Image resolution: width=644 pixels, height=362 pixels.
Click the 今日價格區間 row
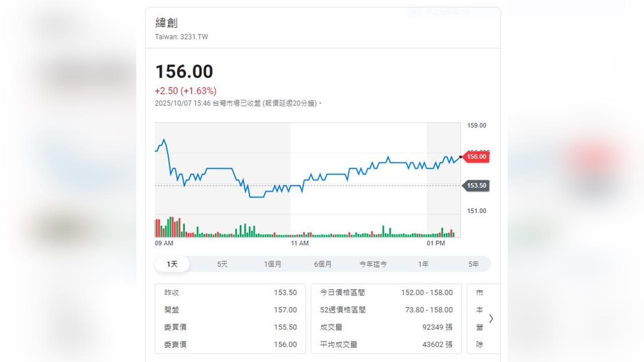[386, 293]
